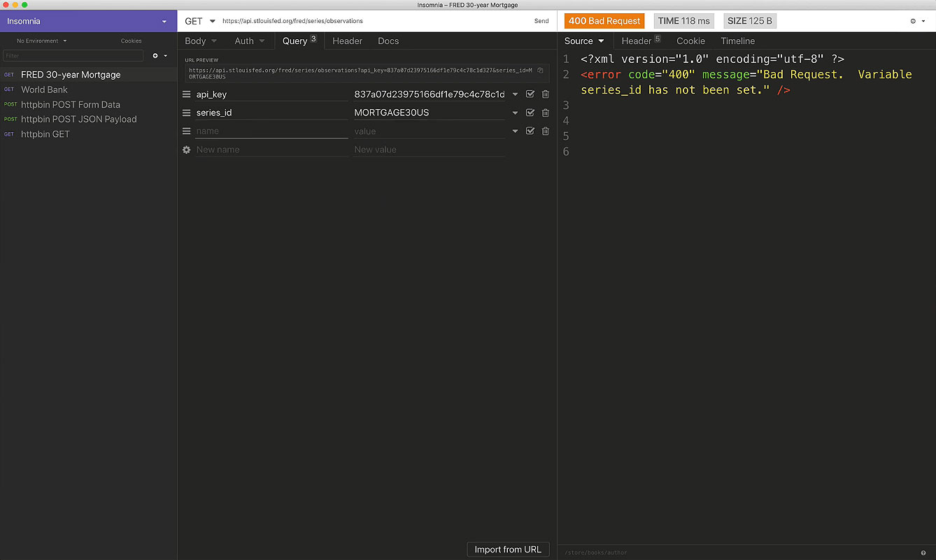Viewport: 936px width, 560px height.
Task: Grab the drag handle of the api_key row
Action: pyautogui.click(x=187, y=94)
